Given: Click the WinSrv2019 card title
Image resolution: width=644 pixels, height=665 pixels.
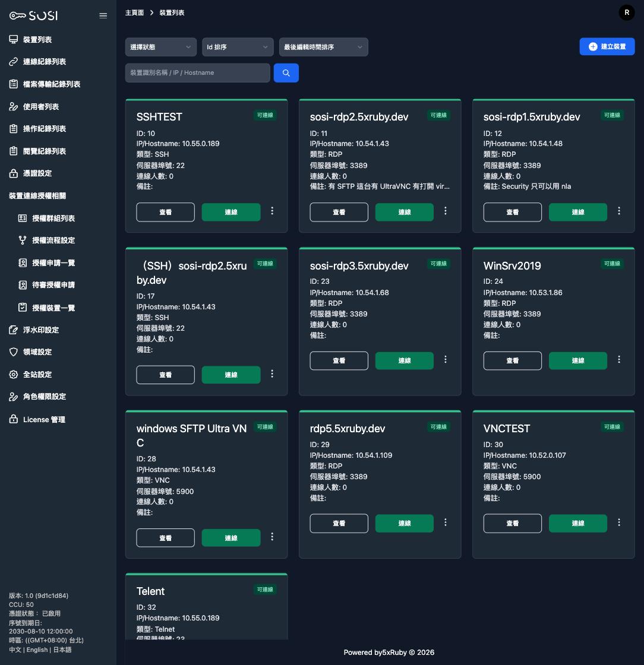Looking at the screenshot, I should point(512,266).
